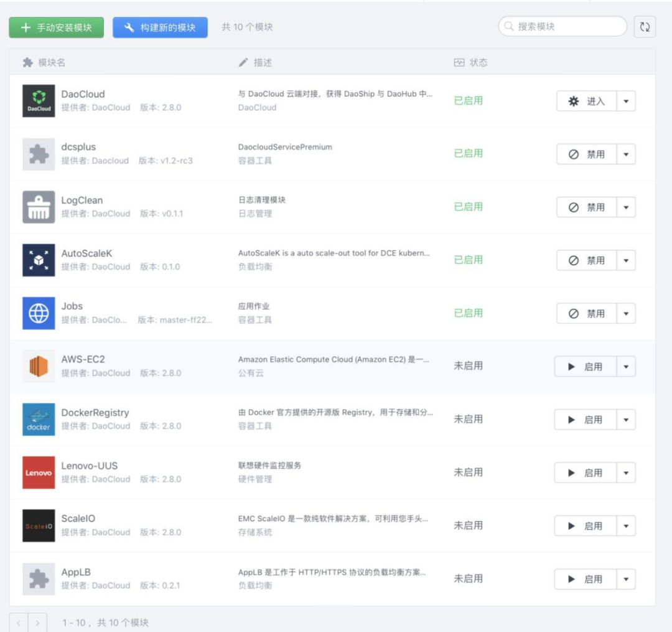The width and height of the screenshot is (672, 632).
Task: Open dropdown arrow for DaoCloud row
Action: 626,101
